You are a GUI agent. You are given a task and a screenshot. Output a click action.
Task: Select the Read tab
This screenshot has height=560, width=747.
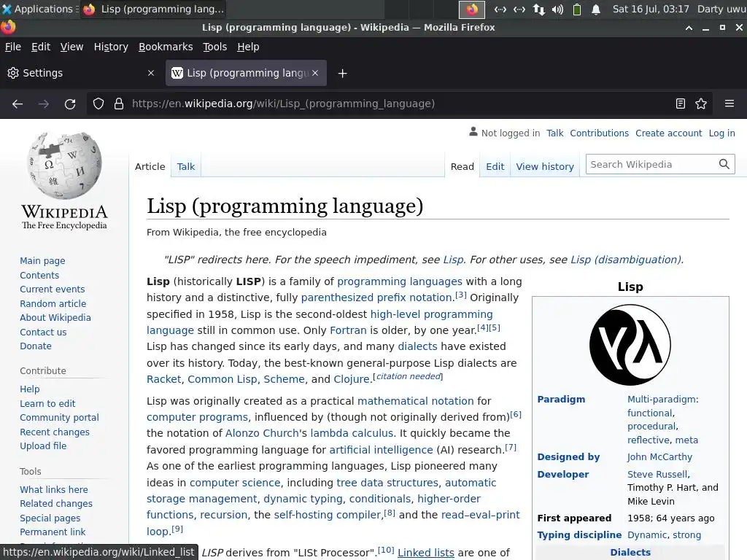462,166
